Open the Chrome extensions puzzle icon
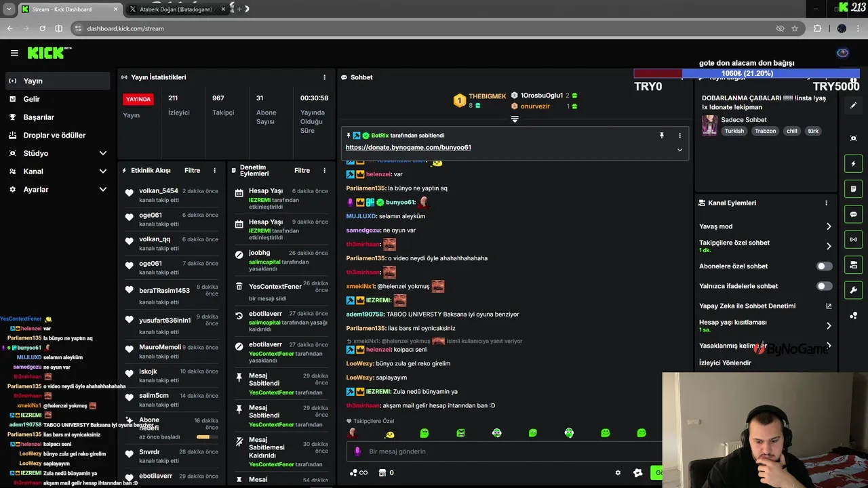 coord(817,28)
